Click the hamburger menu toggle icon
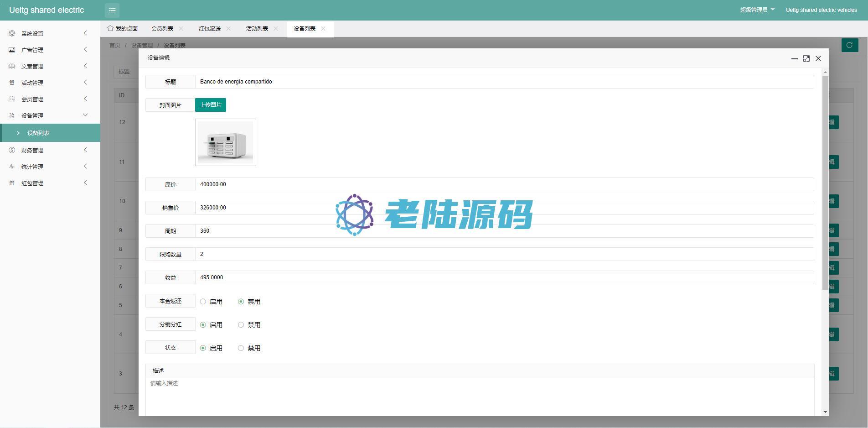The width and height of the screenshot is (868, 428). pyautogui.click(x=112, y=10)
